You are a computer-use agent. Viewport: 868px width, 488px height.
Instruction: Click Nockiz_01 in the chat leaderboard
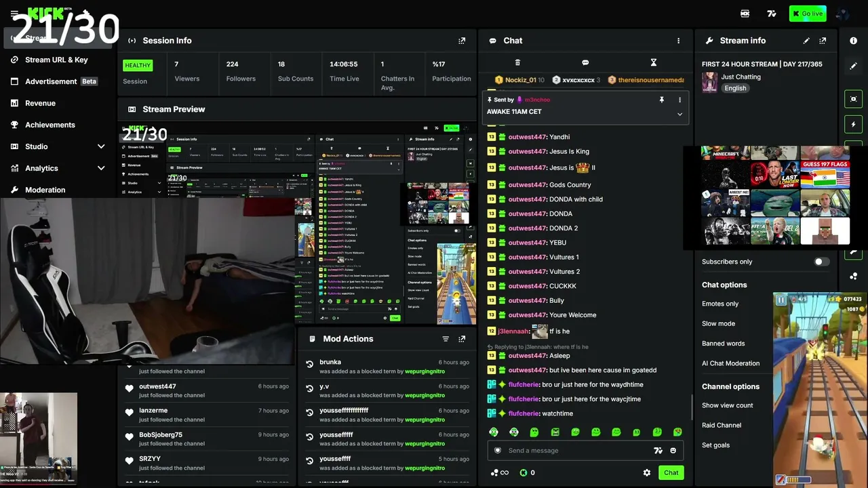[521, 80]
